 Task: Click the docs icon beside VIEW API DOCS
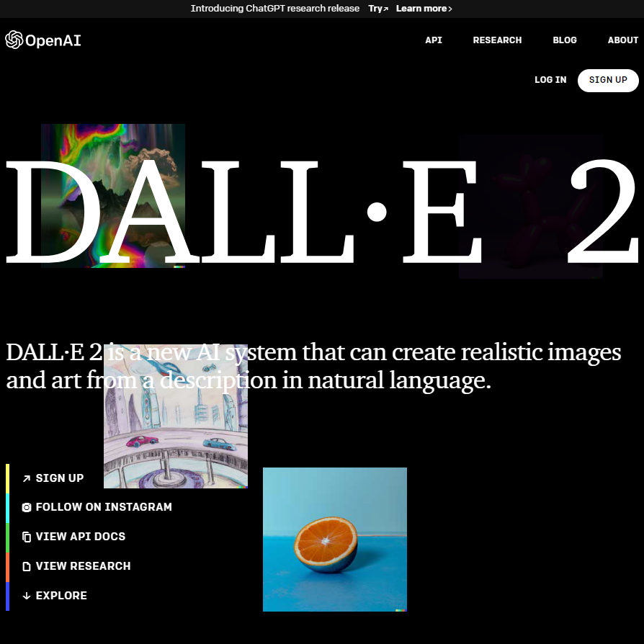tap(26, 537)
